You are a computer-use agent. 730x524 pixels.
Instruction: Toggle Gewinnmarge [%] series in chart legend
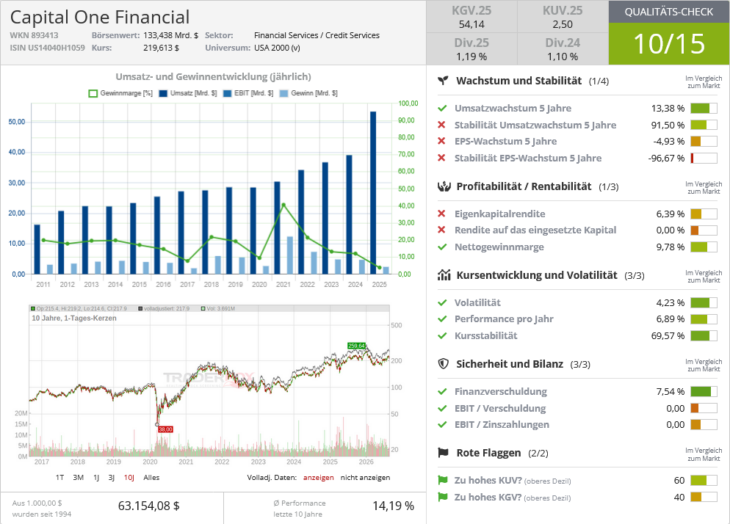tap(121, 94)
